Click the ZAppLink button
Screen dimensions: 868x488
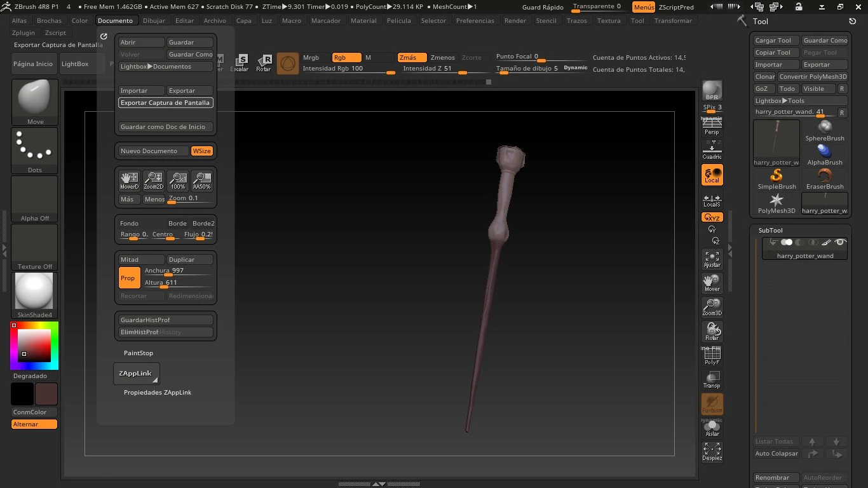136,374
